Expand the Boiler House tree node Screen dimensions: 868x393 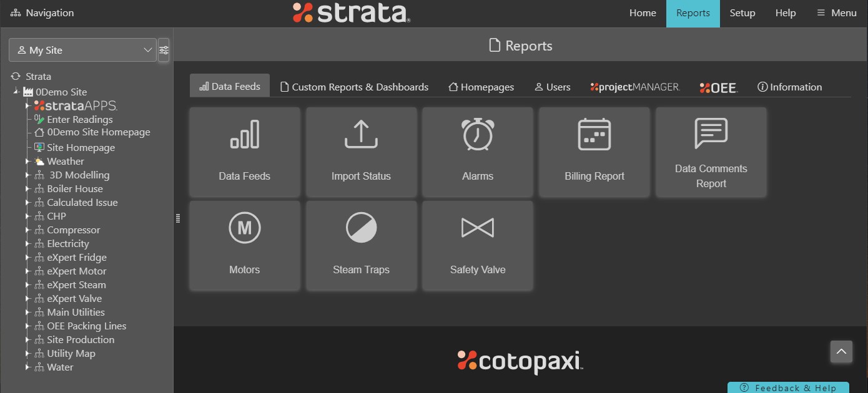(27, 189)
